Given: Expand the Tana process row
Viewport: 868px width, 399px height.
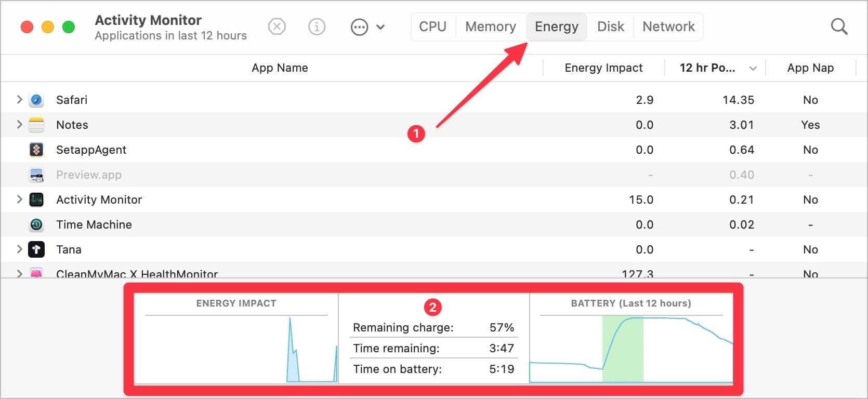Looking at the screenshot, I should click(19, 249).
